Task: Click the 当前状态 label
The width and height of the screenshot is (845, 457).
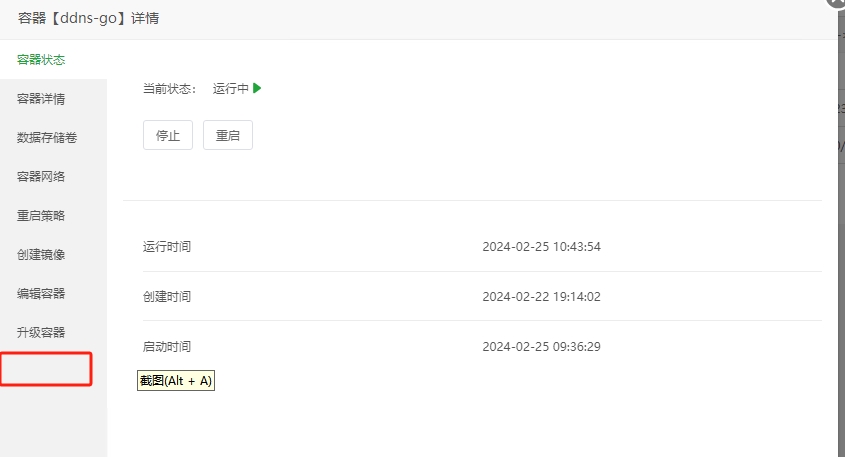Action: point(169,88)
